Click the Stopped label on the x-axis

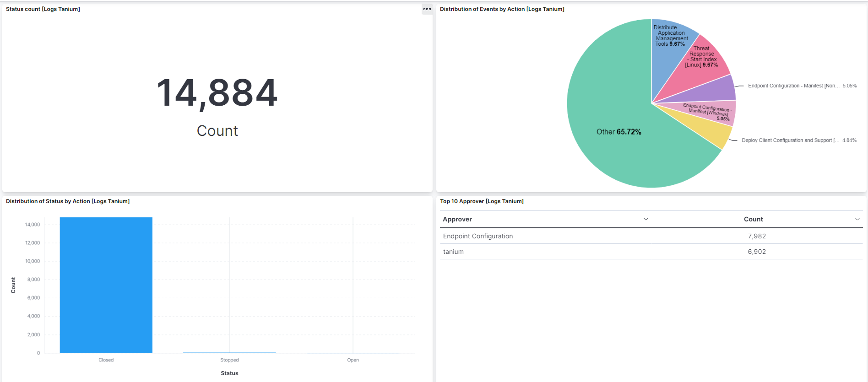229,360
